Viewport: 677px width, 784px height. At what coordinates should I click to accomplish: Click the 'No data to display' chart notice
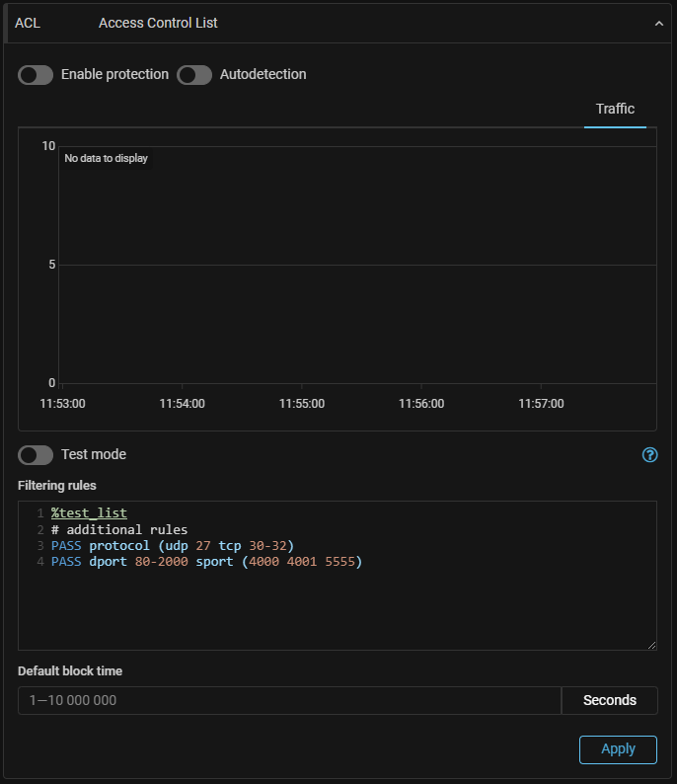pos(106,158)
